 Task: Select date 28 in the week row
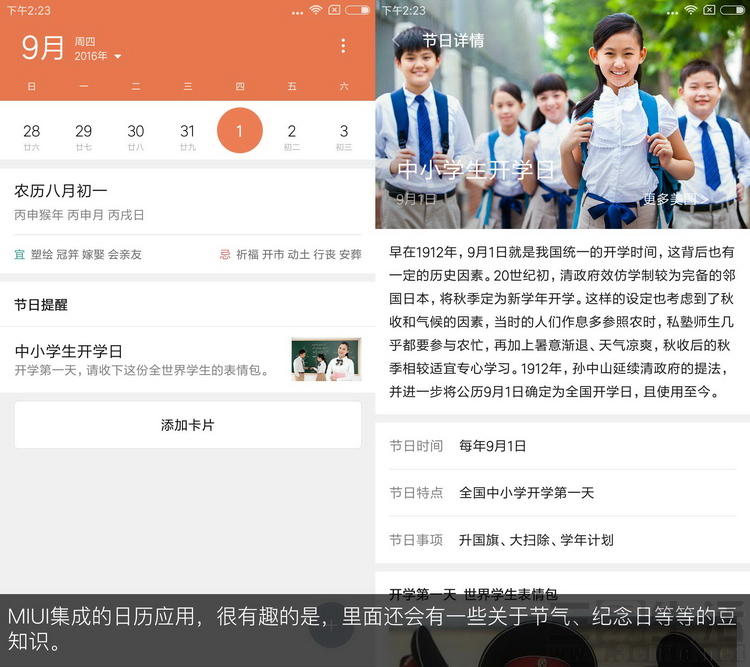pyautogui.click(x=32, y=136)
